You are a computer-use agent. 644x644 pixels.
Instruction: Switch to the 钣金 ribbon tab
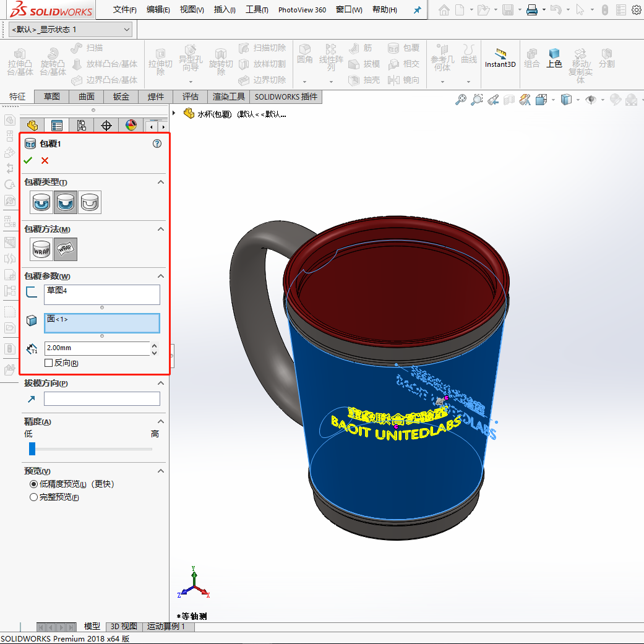pos(121,97)
